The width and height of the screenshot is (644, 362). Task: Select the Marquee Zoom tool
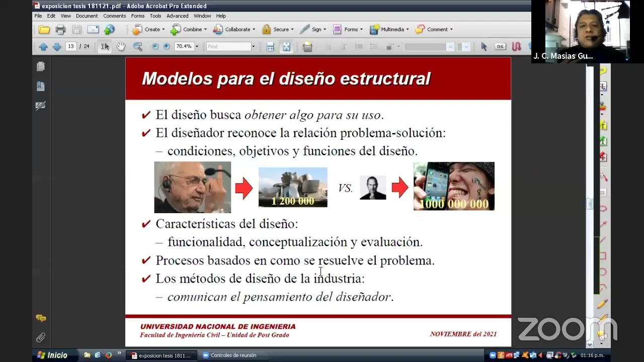pyautogui.click(x=137, y=47)
